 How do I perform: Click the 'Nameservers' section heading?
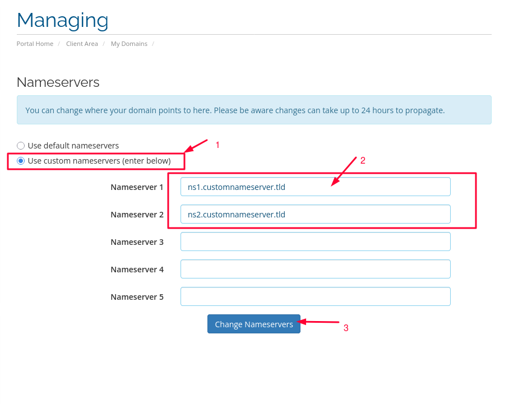point(58,82)
